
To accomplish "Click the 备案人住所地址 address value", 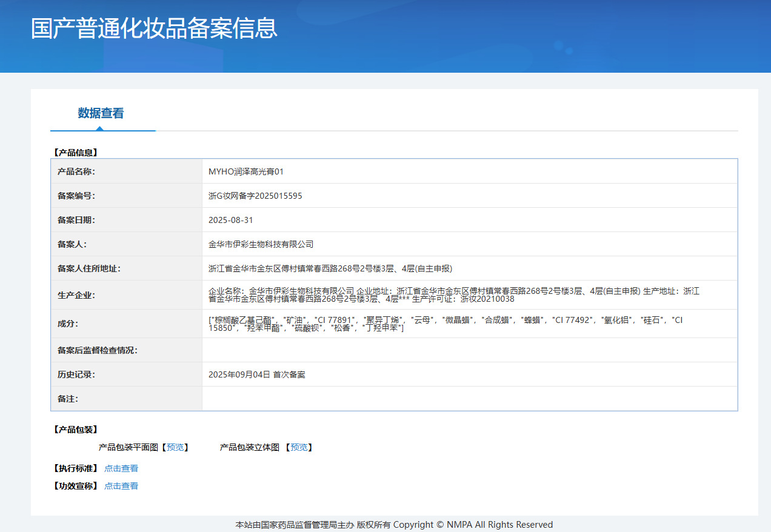I will pos(330,268).
